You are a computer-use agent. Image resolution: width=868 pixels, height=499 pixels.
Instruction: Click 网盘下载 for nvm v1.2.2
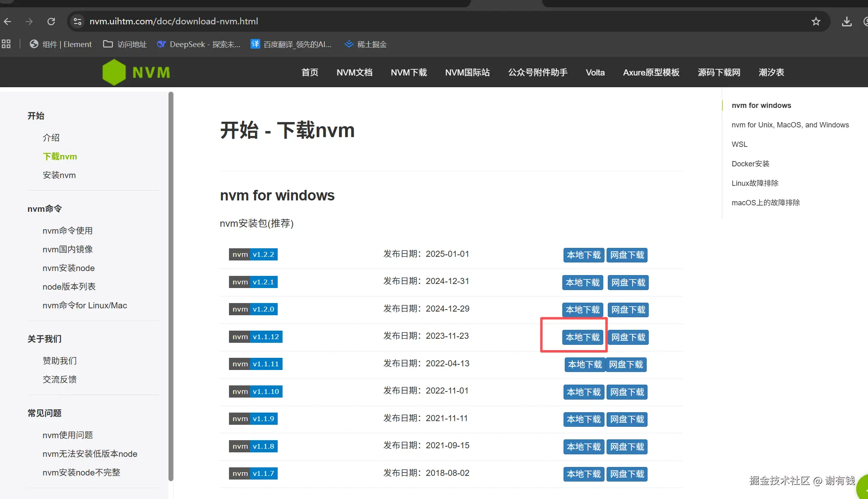(627, 255)
